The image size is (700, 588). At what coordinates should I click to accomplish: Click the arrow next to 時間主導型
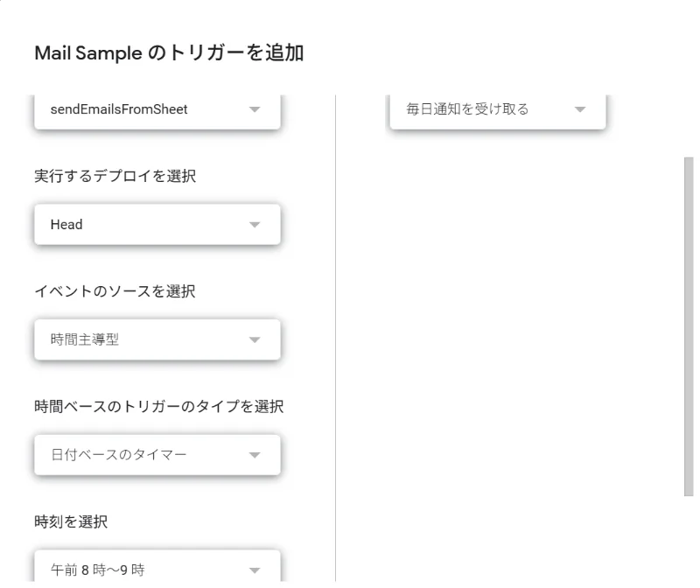255,339
